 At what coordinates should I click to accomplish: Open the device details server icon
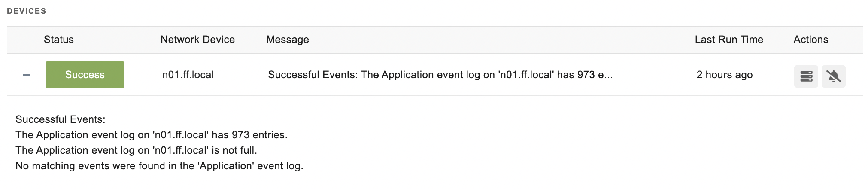(806, 76)
